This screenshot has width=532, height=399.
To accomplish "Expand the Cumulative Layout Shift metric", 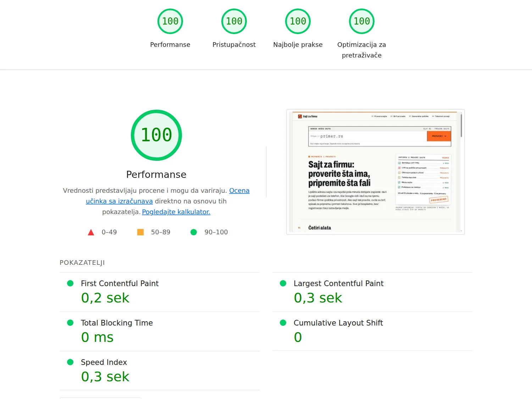I will [x=372, y=332].
